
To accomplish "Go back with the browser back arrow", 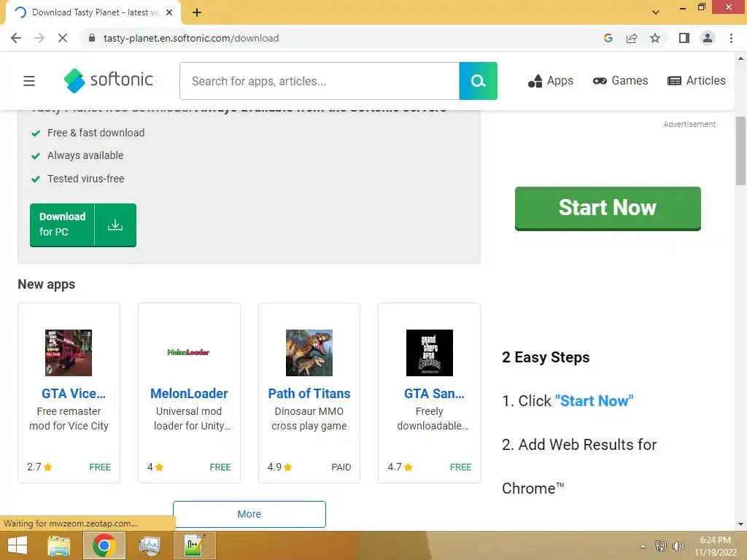I will coord(16,38).
